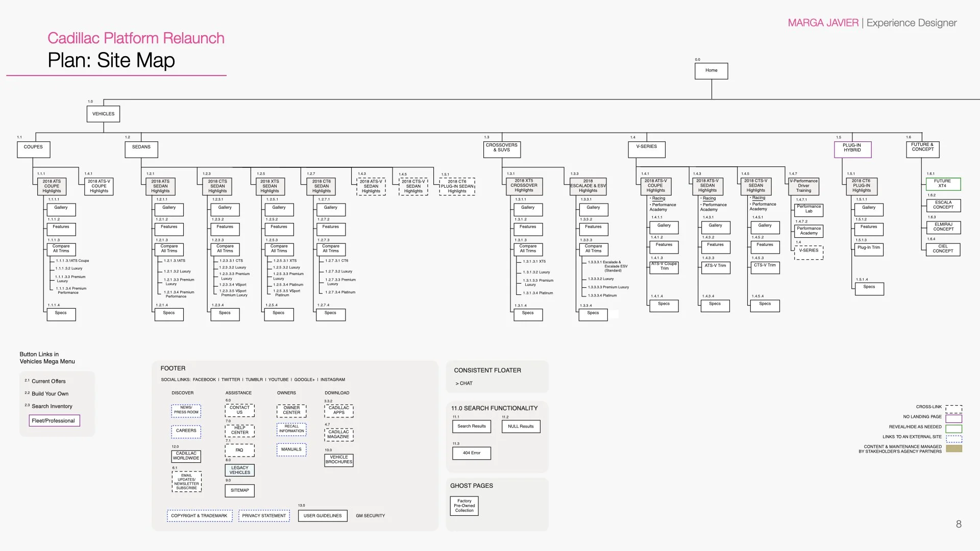Open the CONTACT US footer box
The width and height of the screenshot is (980, 551).
(x=239, y=410)
